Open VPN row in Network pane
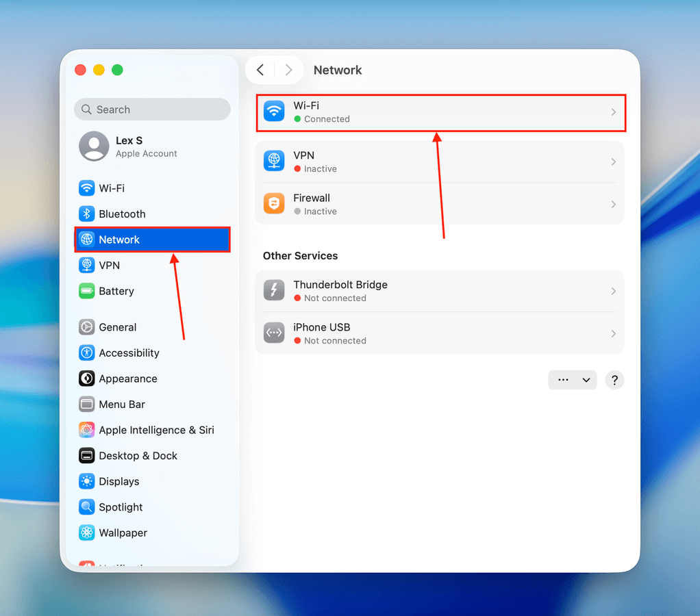Screen dimensions: 700x616 (x=438, y=162)
